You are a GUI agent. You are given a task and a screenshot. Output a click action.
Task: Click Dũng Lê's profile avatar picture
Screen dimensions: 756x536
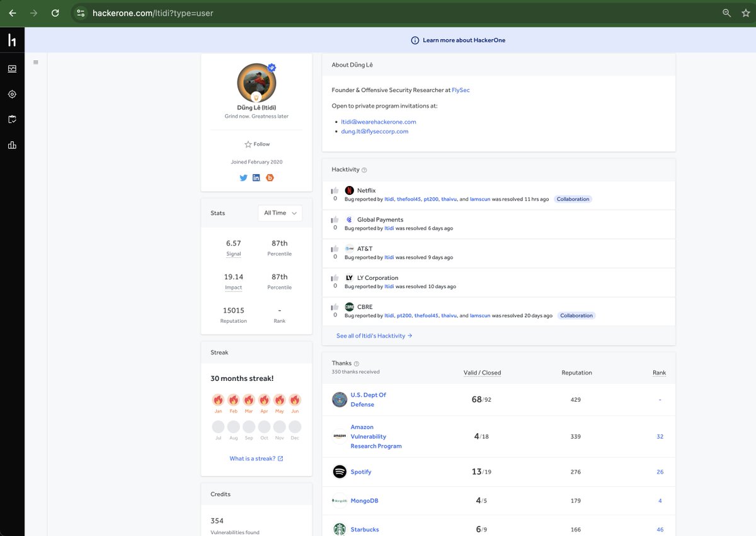[x=256, y=83]
